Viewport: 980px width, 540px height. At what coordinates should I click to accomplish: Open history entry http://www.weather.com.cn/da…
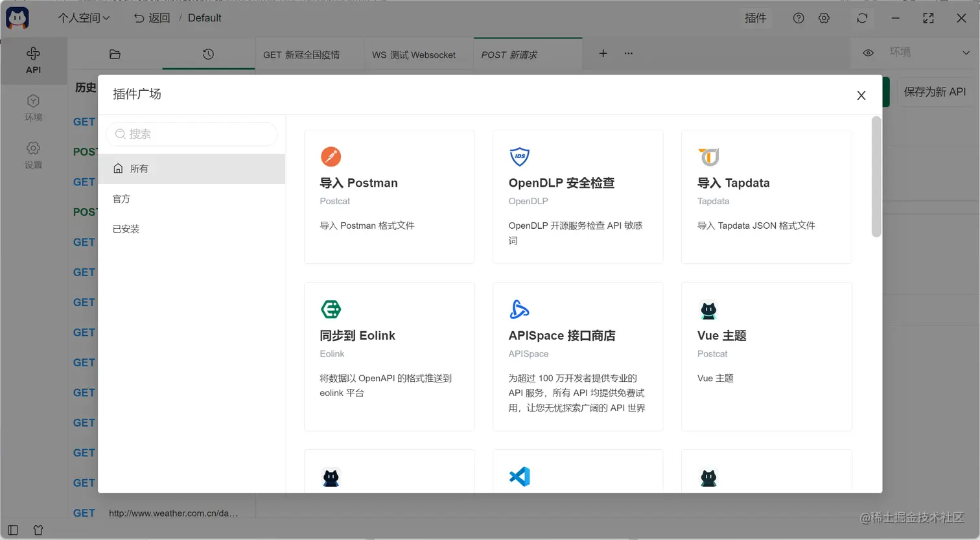(x=173, y=513)
